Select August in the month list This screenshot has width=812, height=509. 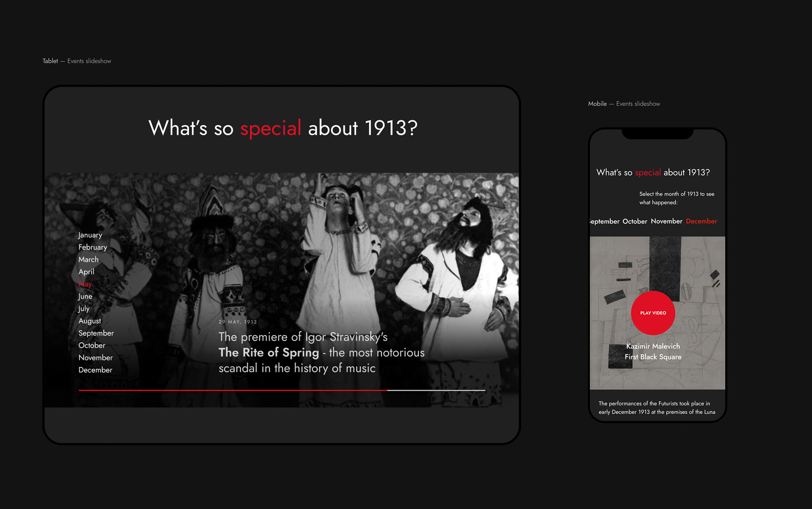click(90, 321)
